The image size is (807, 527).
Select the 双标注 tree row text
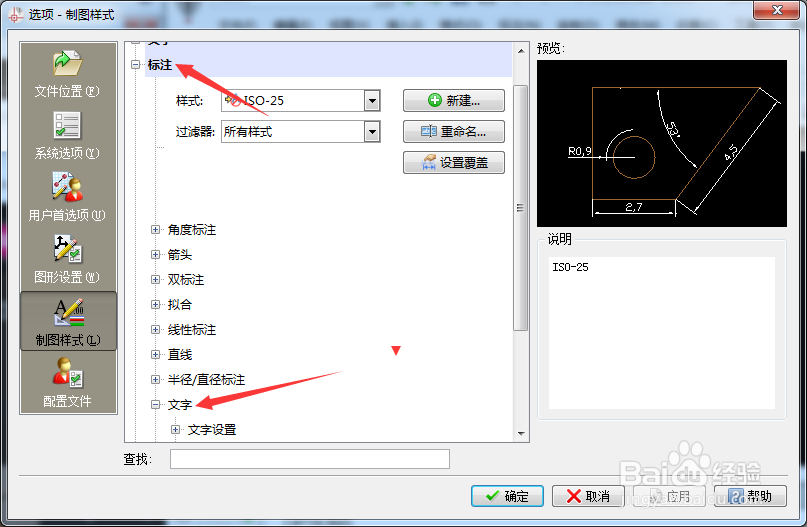click(186, 279)
